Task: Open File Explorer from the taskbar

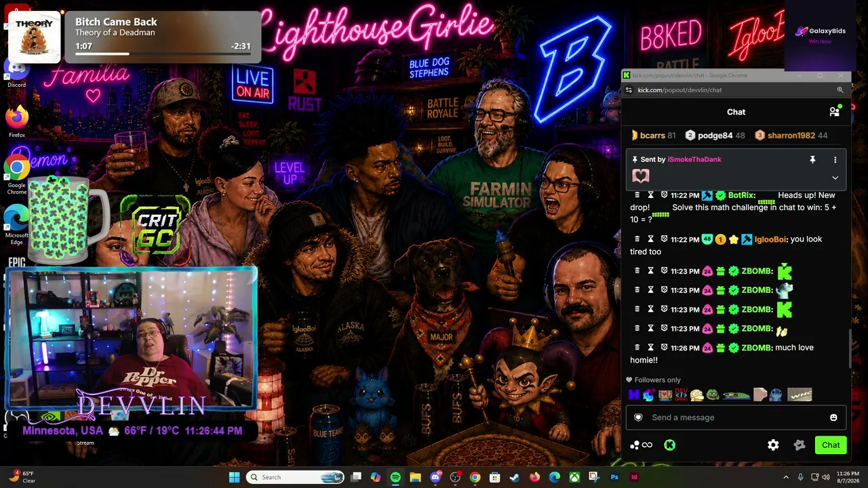Action: pos(415,477)
